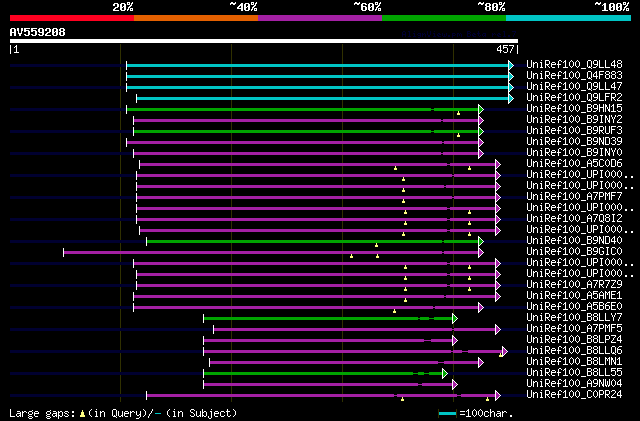Select the UniRef100_A5B6E0 label
The image size is (640, 421).
coord(574,307)
